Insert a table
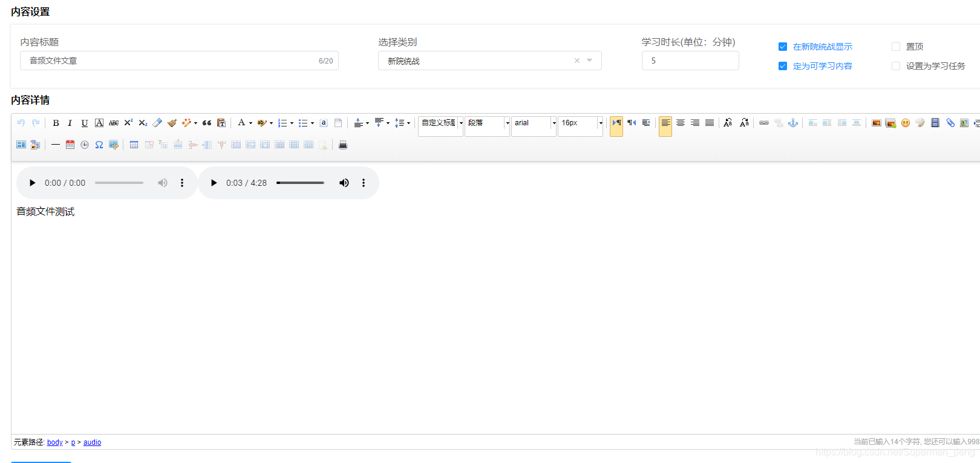This screenshot has width=980, height=463. click(134, 145)
